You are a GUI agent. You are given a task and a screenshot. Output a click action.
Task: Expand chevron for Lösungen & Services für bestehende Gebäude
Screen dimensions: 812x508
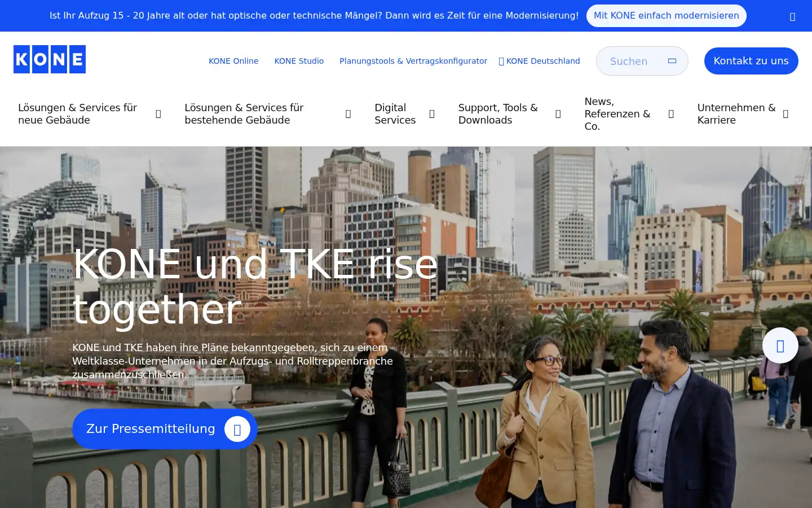[348, 114]
